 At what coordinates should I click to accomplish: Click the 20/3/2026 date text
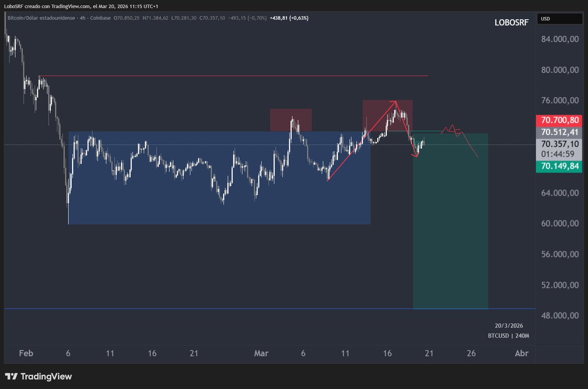click(509, 326)
